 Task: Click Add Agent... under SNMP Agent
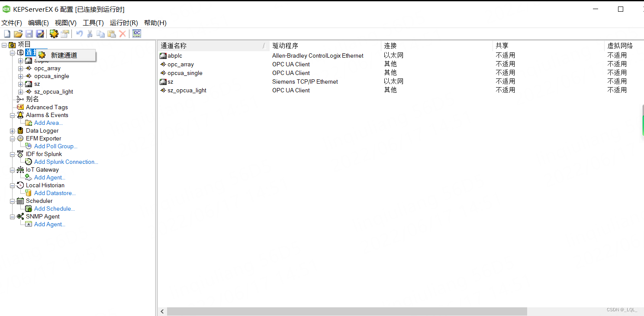pos(50,224)
